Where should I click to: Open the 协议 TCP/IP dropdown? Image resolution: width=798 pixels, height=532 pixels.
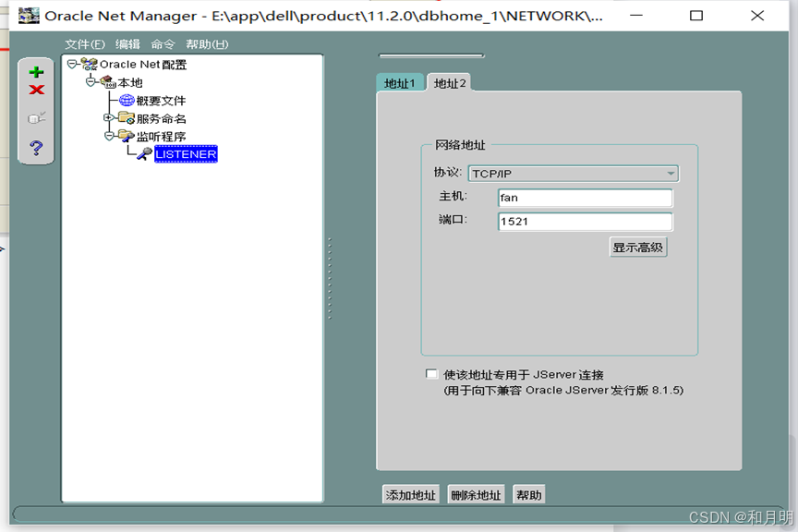coord(573,174)
